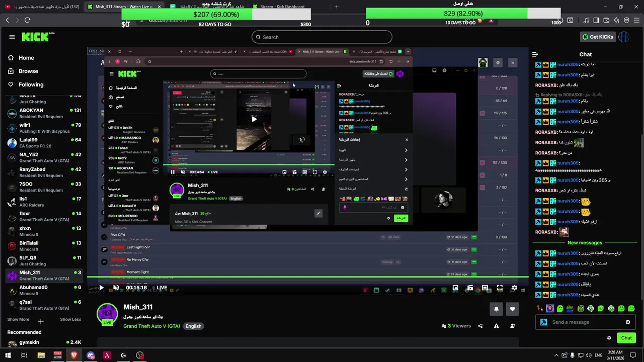
Task: Open volume control in system tray
Action: tap(589, 355)
